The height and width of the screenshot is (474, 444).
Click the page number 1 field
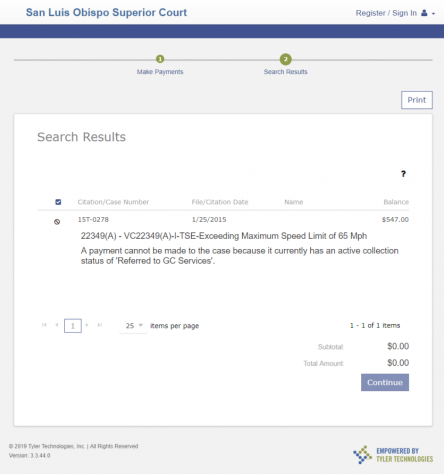point(73,326)
